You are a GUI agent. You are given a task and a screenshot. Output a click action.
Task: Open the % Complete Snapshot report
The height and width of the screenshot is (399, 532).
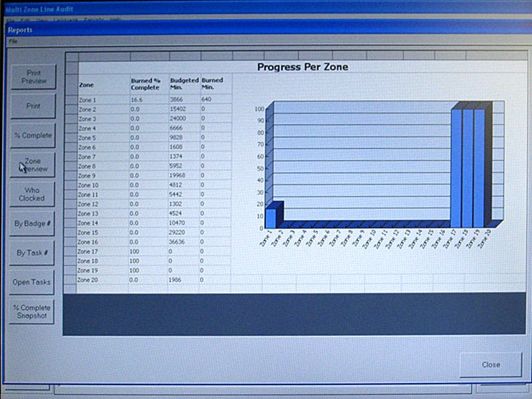pyautogui.click(x=32, y=312)
